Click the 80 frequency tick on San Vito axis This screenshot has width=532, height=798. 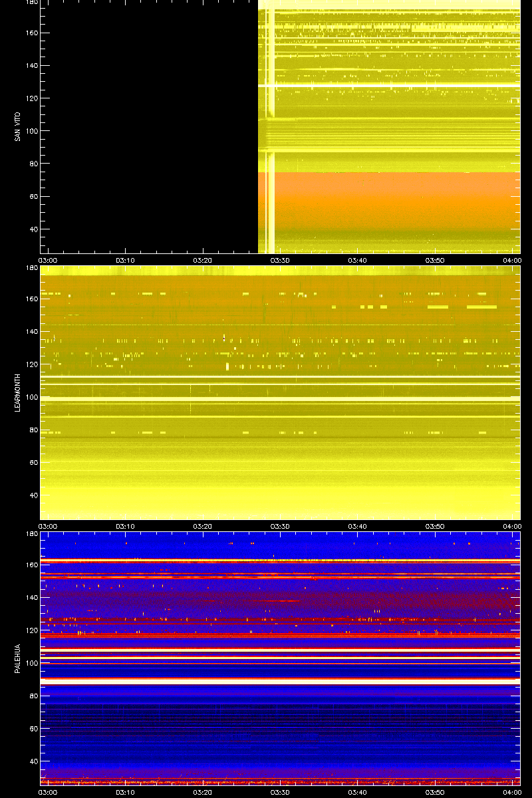point(33,164)
